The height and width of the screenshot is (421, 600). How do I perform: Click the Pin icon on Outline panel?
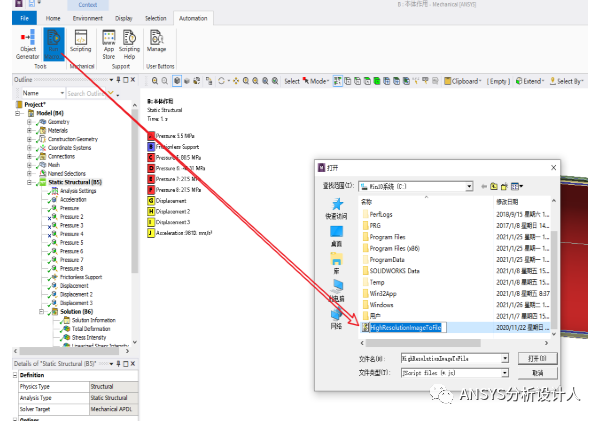119,80
